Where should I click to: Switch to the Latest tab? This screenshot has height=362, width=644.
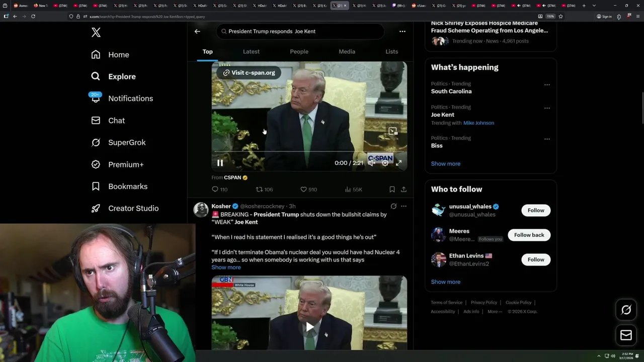coord(251,52)
